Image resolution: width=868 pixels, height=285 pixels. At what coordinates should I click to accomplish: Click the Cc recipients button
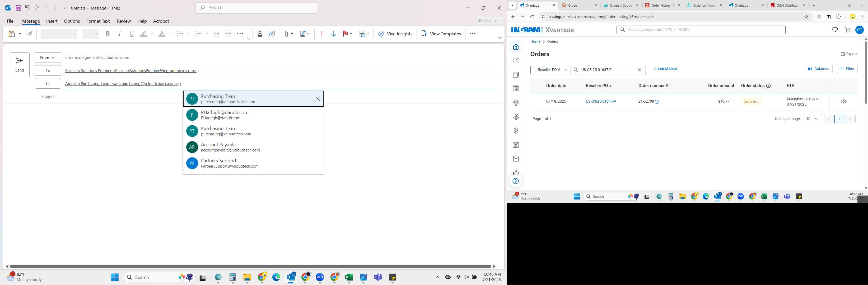pyautogui.click(x=48, y=83)
